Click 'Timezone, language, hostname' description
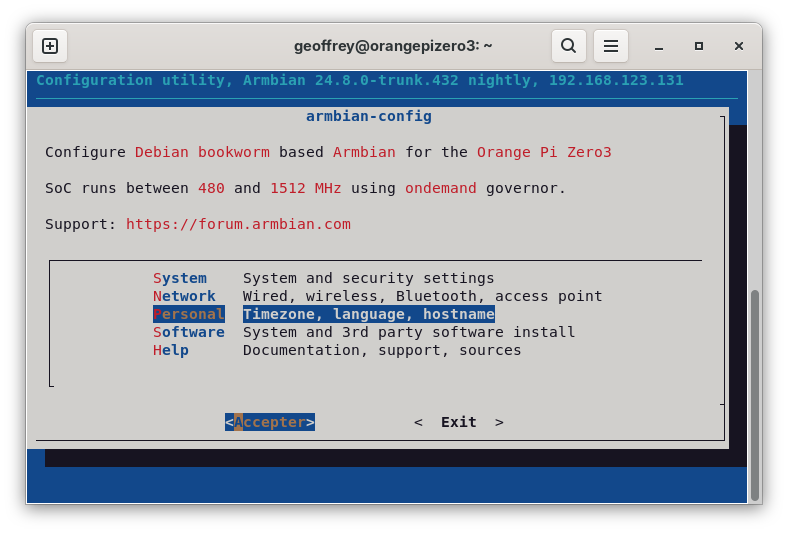Screen dimensions: 788x533 [369, 314]
